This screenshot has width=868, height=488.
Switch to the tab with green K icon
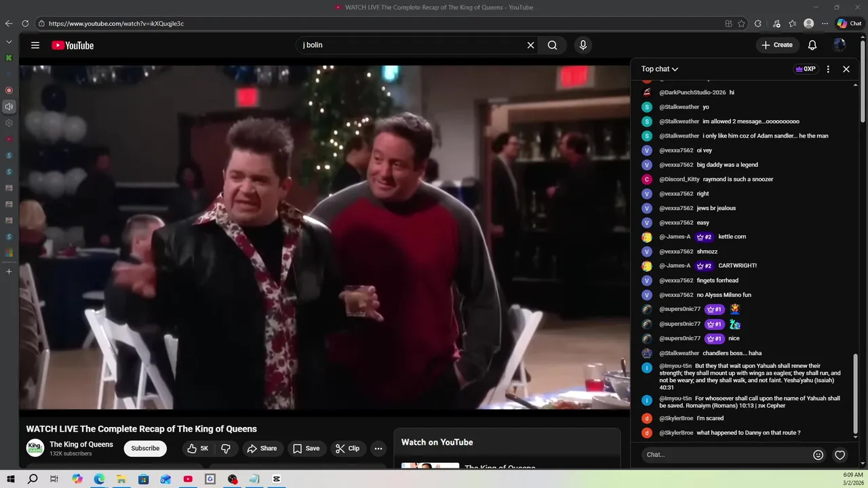[9, 58]
